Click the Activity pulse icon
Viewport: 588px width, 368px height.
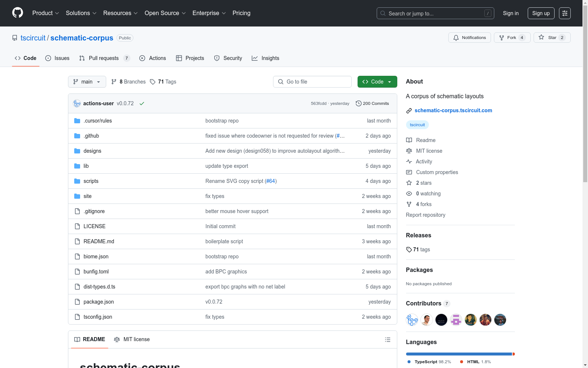click(409, 162)
